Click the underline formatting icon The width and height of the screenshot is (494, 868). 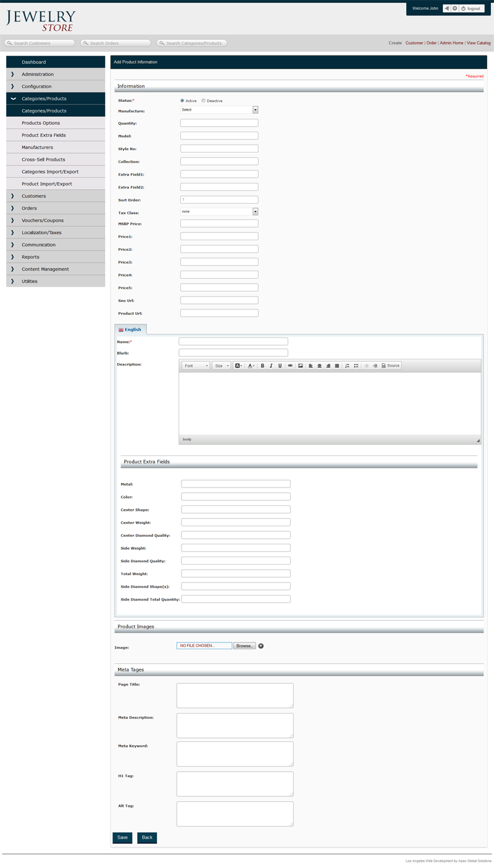point(280,366)
